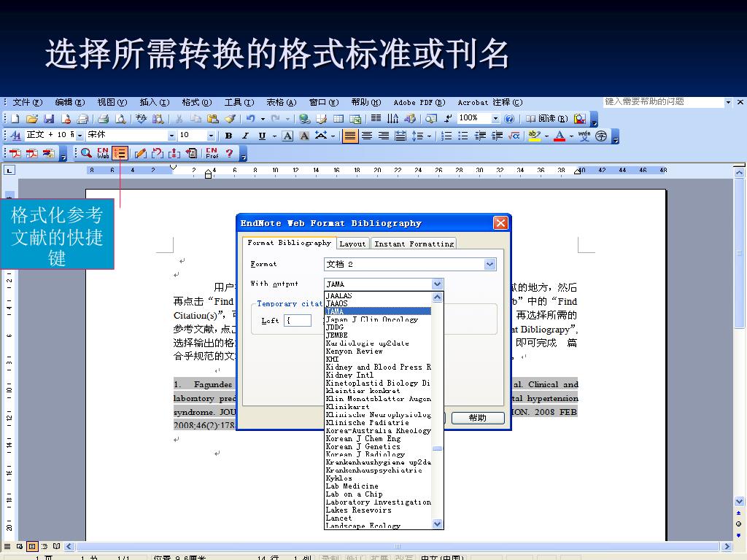747x560 pixels.
Task: Open EN Pref preferences icon
Action: (212, 153)
